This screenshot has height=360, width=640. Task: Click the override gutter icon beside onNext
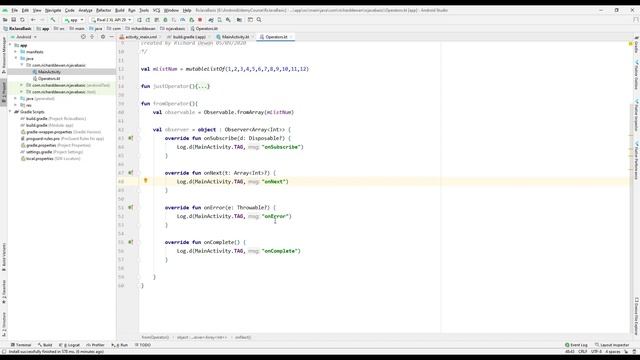pos(131,173)
